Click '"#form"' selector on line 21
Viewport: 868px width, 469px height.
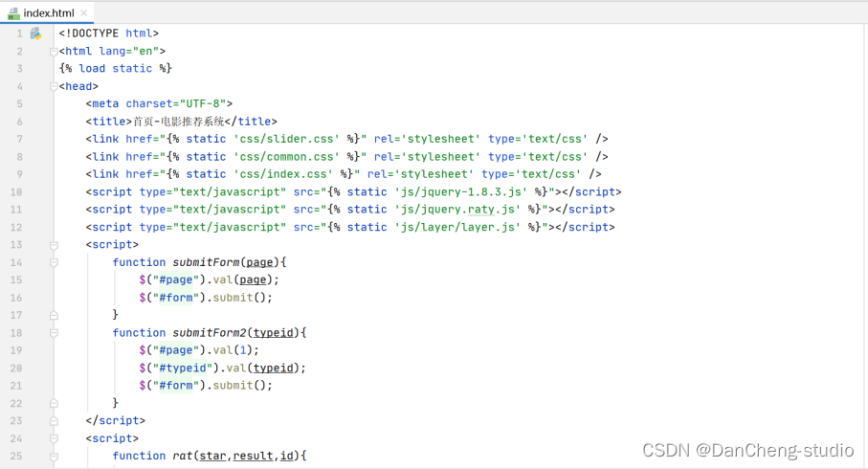pyautogui.click(x=176, y=386)
